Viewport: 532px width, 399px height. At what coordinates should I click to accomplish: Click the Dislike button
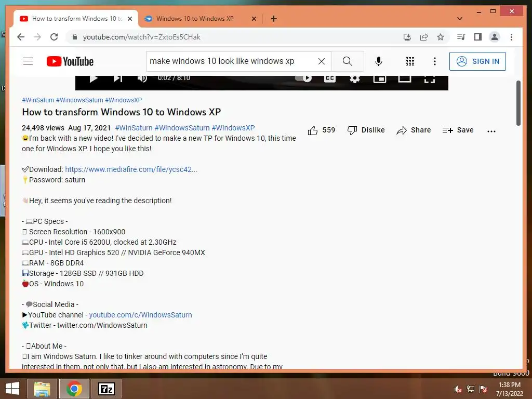coord(366,130)
